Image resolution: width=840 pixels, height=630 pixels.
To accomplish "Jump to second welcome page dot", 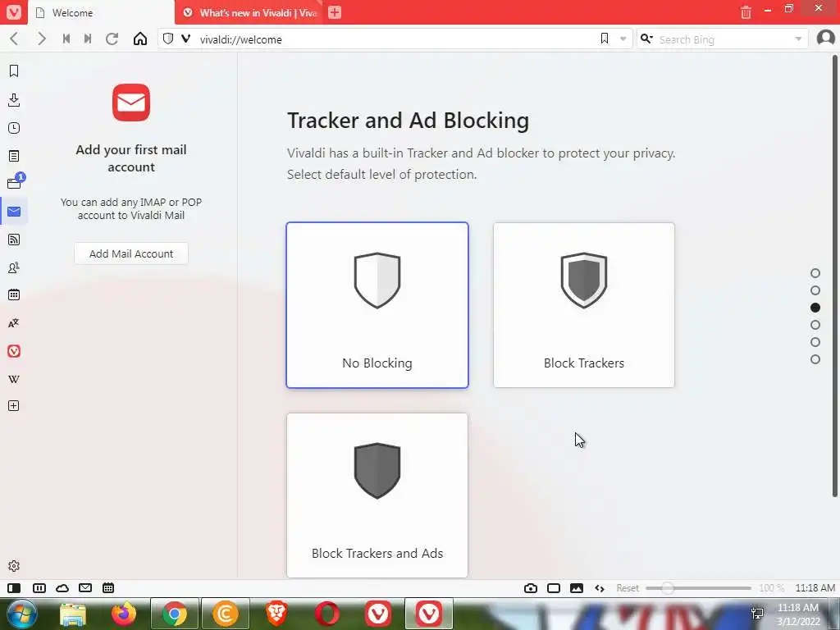I will [x=815, y=290].
